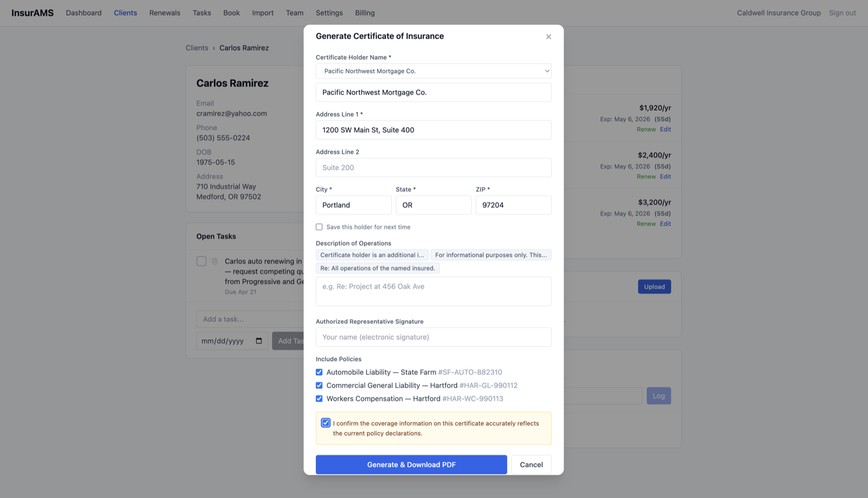Renew the $1,920/yr policy

point(645,129)
